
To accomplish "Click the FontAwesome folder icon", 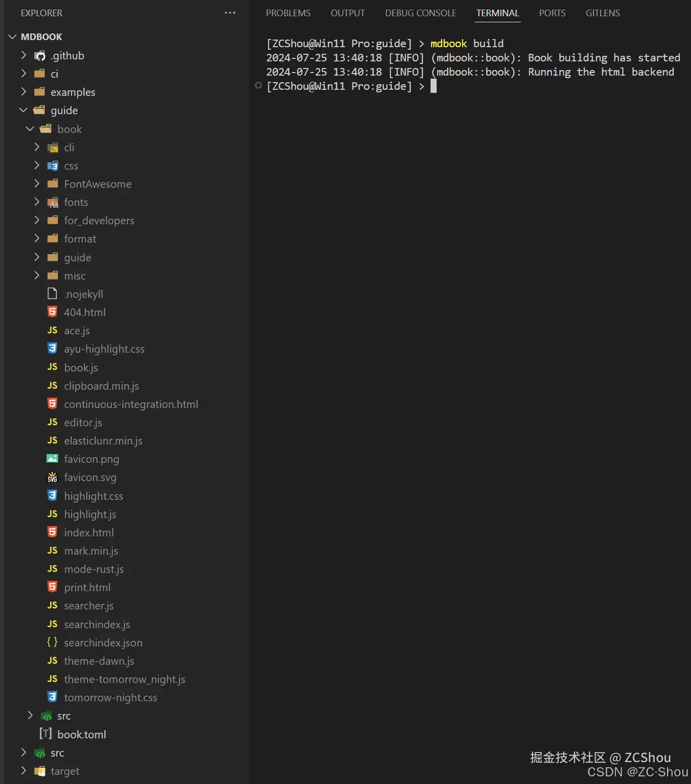I will click(x=53, y=184).
